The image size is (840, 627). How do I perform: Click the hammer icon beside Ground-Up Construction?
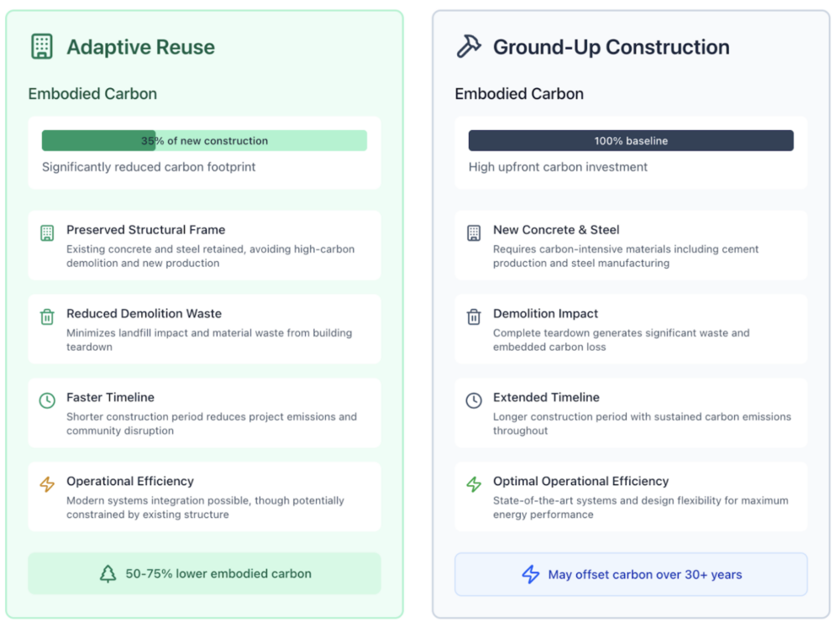click(x=468, y=46)
